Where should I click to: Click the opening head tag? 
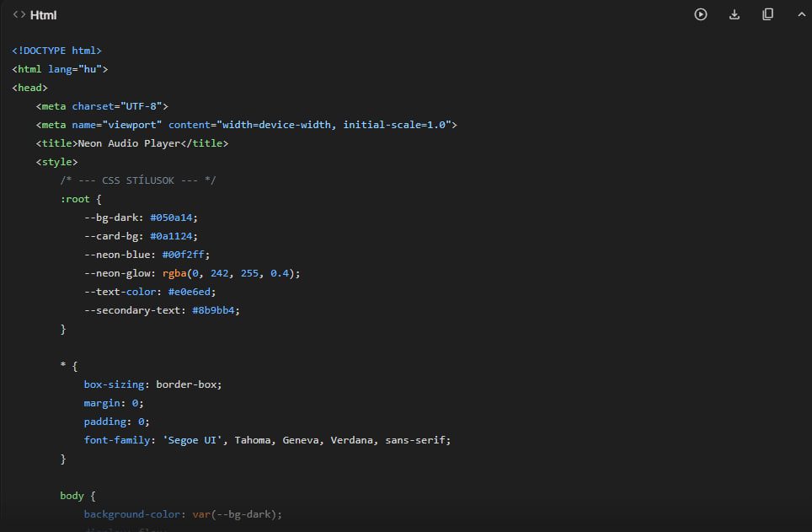(x=29, y=88)
